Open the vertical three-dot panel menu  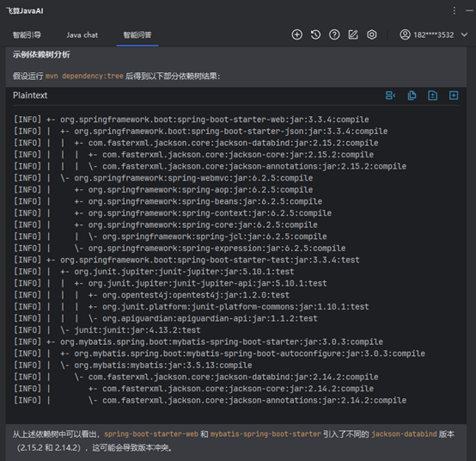coord(455,10)
